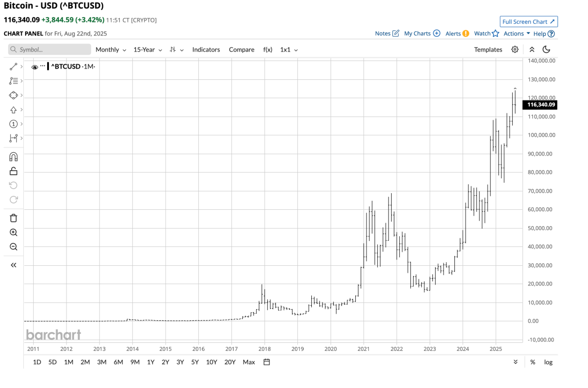Expand the bottom panel double-chevron
Screen dimensions: 588x388
tap(516, 362)
